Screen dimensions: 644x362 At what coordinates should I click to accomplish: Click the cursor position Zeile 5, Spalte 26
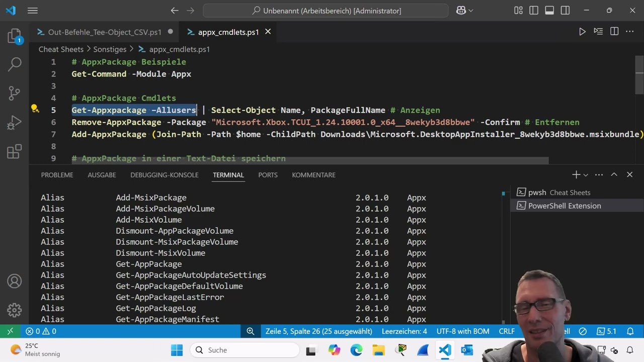318,331
